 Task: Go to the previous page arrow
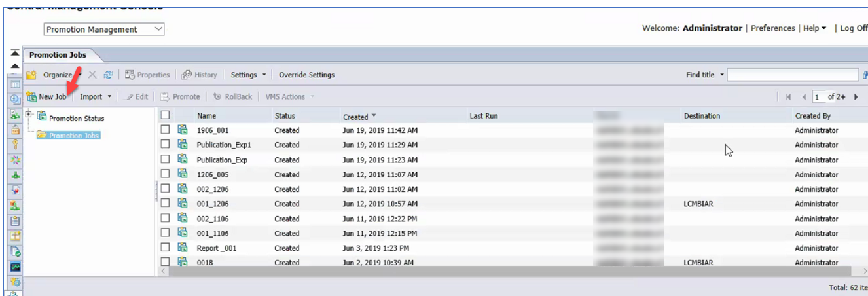pyautogui.click(x=804, y=97)
